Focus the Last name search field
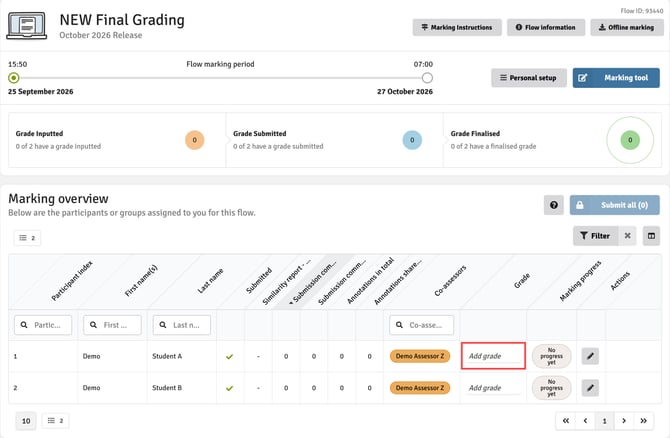Viewport: 670px width, 438px height. [182, 325]
